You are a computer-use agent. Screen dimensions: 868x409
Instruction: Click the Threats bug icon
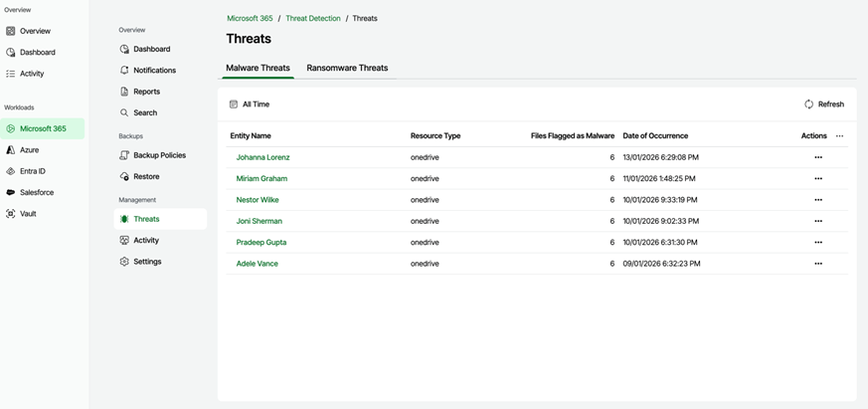click(124, 219)
